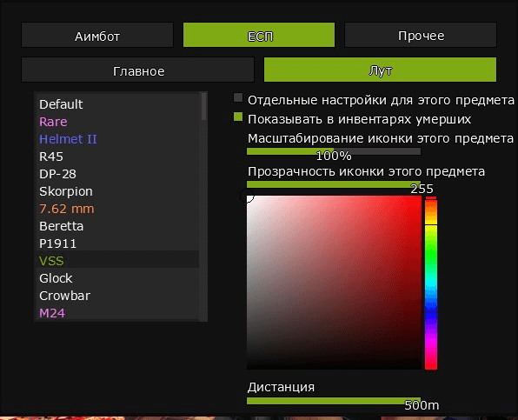Screen dimensions: 518x420
Task: Pick a green hue on the hue strip
Action: click(x=431, y=251)
